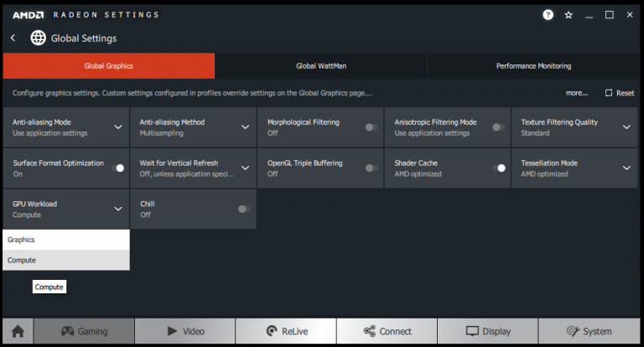The height and width of the screenshot is (347, 644).
Task: Turn off Surface Format Optimization switch
Action: click(117, 168)
